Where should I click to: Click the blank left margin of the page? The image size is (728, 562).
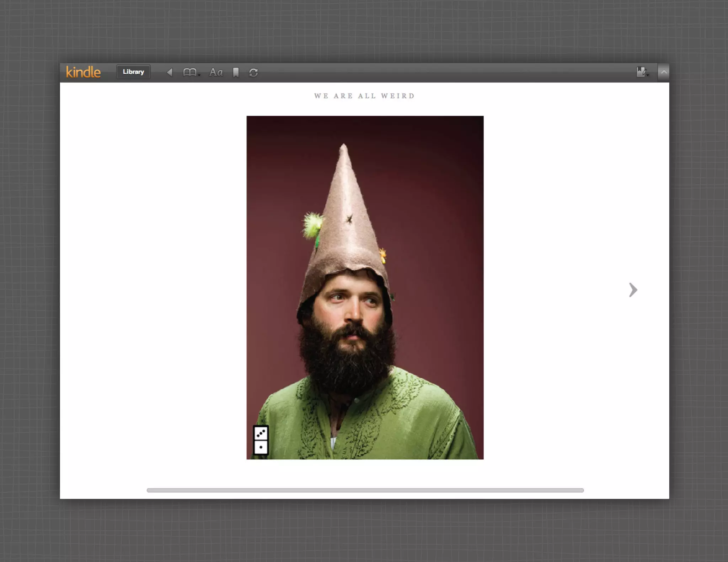153,284
